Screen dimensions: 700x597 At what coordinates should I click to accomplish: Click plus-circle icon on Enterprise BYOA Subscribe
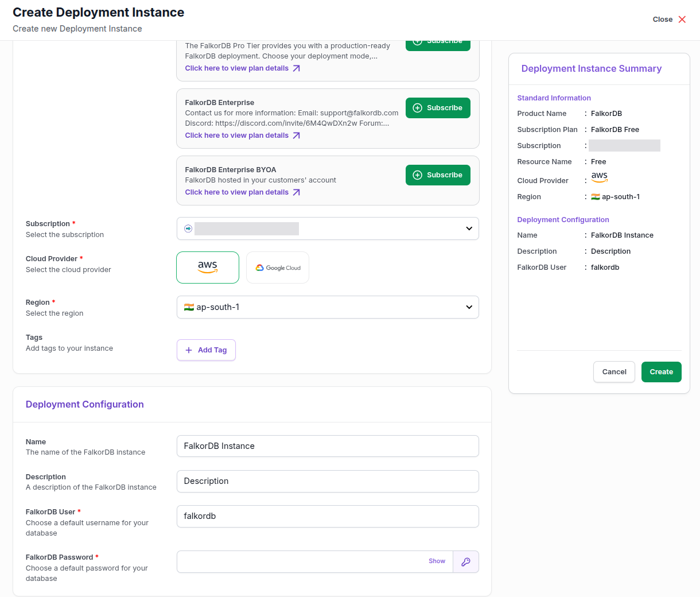pyautogui.click(x=418, y=175)
